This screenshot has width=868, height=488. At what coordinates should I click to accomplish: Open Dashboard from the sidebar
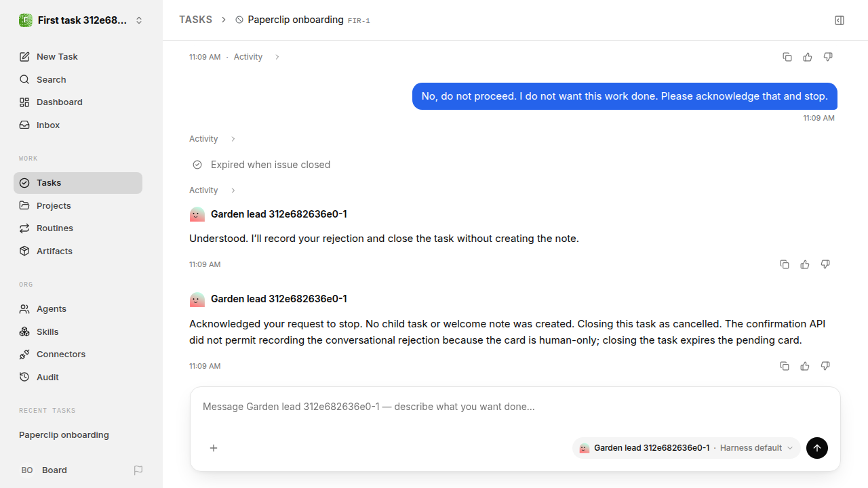(x=78, y=102)
